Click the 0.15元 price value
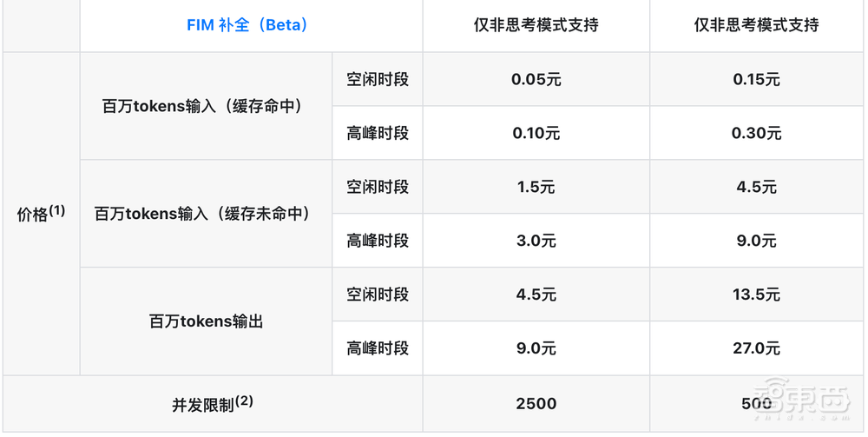Viewport: 868px width, 437px height. pos(757,80)
